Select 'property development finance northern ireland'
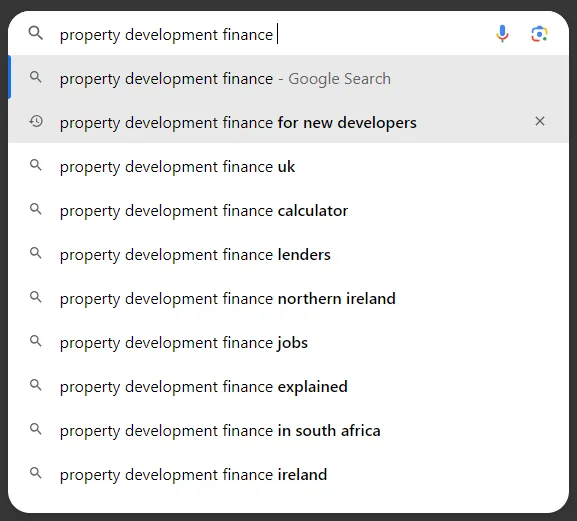Screen dimensions: 577x521 288,297
